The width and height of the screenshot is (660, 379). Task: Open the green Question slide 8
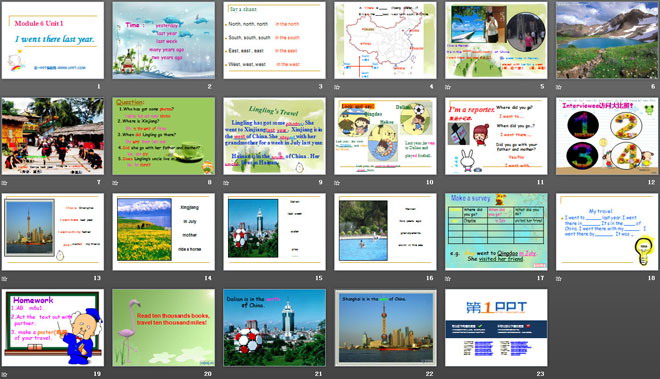(x=163, y=136)
